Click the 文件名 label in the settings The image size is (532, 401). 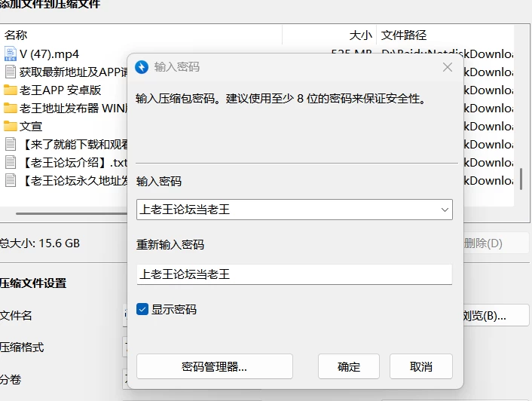pyautogui.click(x=16, y=316)
